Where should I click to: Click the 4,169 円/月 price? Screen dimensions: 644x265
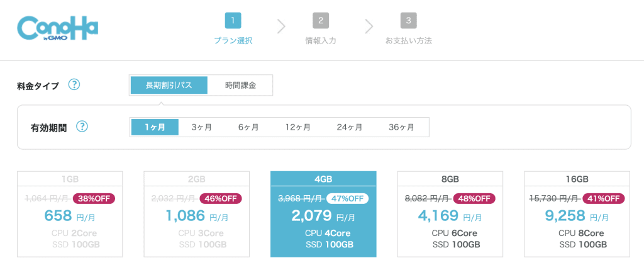(450, 216)
